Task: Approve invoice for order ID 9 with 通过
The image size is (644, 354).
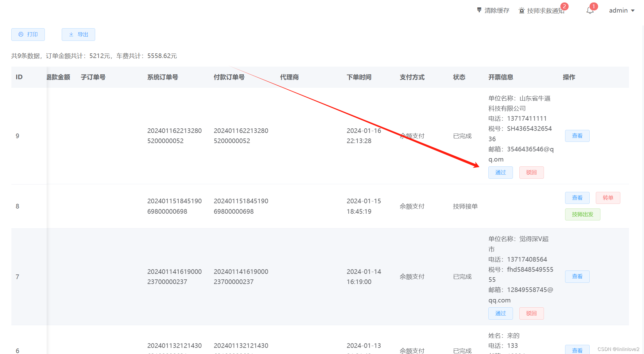Action: pos(500,172)
